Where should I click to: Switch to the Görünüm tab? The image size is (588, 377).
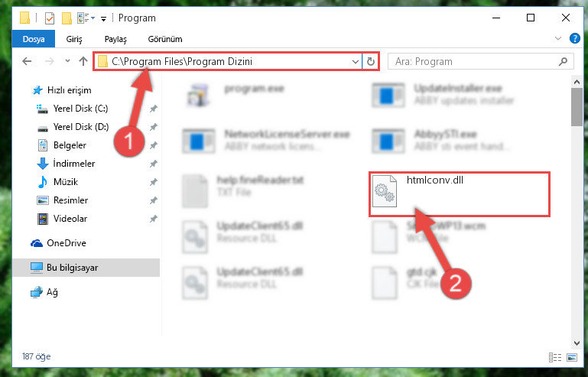coord(165,39)
